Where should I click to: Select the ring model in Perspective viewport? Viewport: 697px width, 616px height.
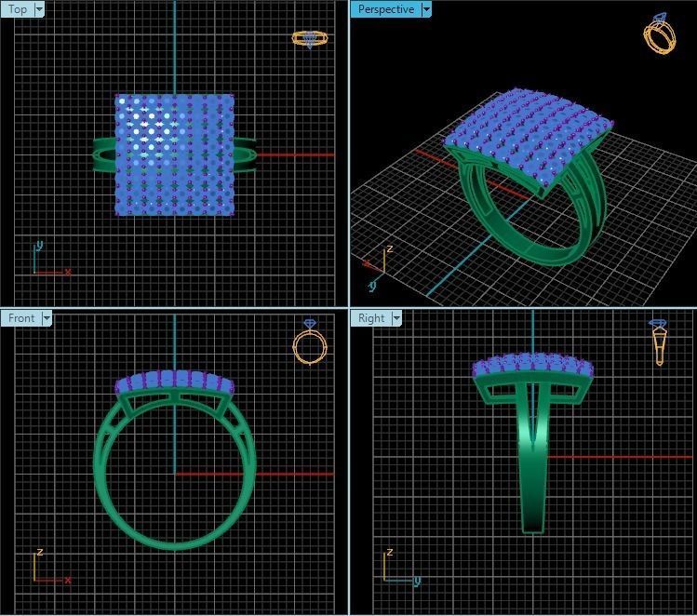point(529,178)
